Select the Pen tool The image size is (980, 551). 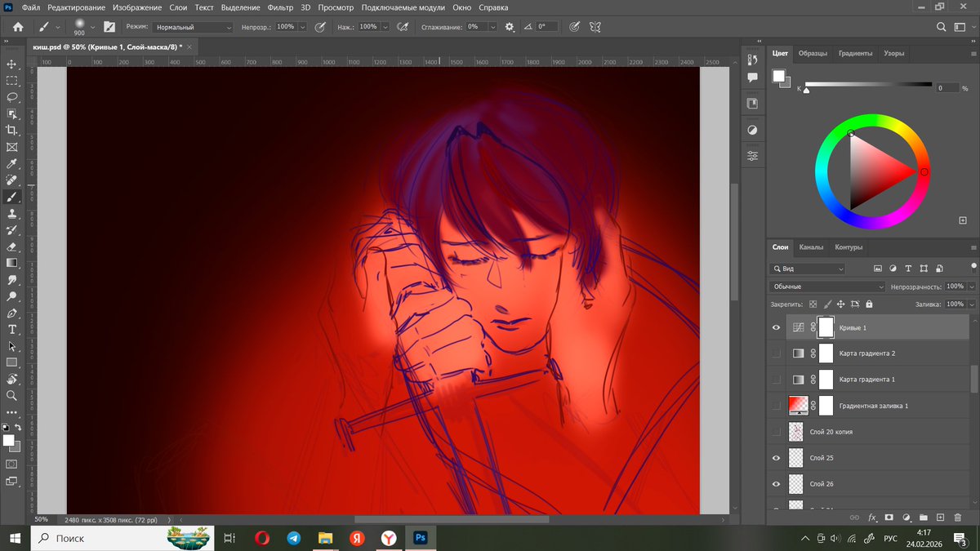(x=12, y=313)
